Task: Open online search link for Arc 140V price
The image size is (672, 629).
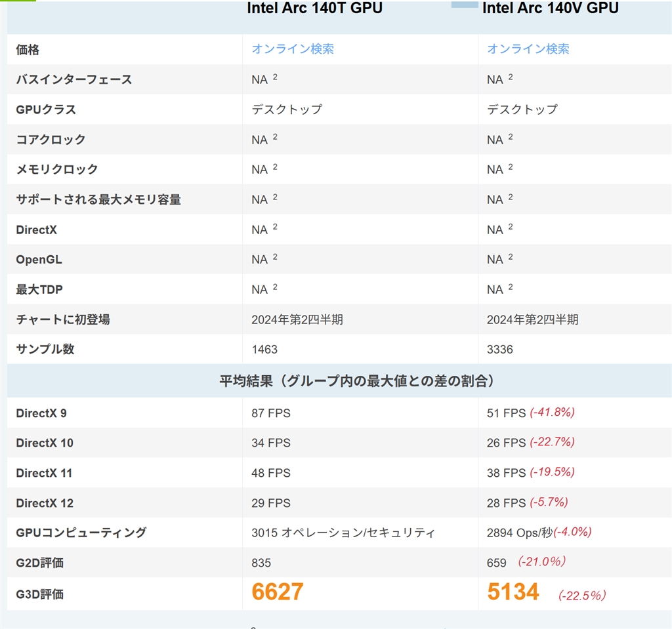Action: tap(528, 49)
